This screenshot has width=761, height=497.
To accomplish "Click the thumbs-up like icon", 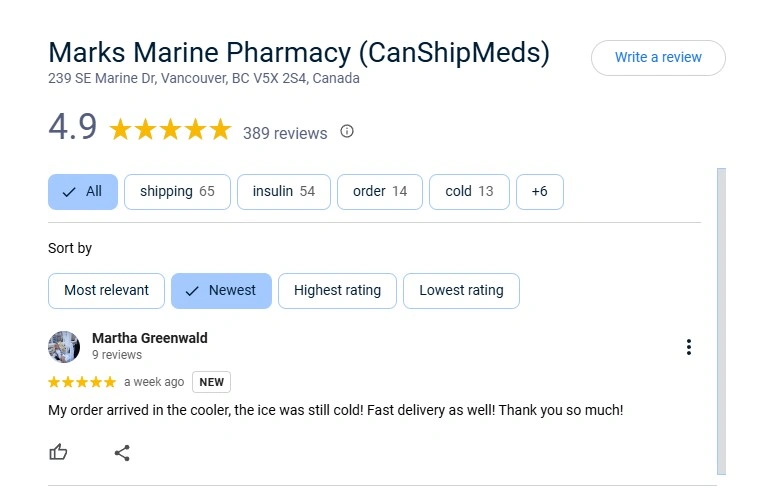I will pos(58,452).
